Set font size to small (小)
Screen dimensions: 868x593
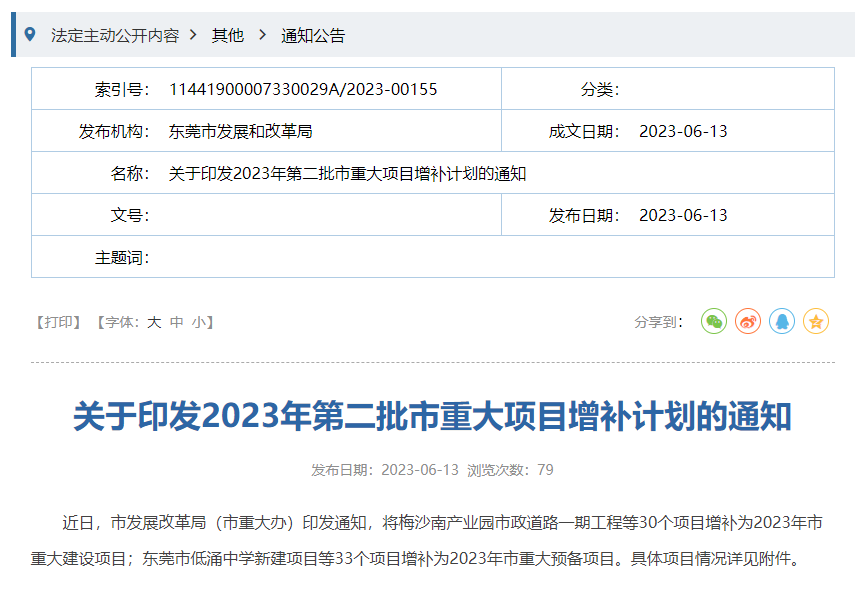(x=199, y=322)
